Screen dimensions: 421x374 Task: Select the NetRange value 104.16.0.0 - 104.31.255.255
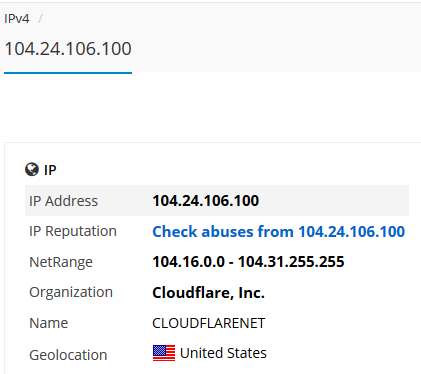(248, 262)
